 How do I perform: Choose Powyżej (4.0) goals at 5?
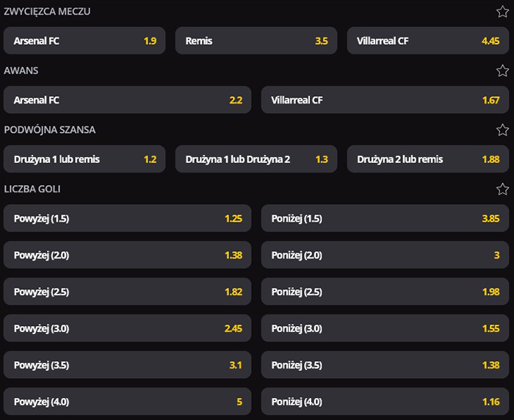(x=127, y=402)
